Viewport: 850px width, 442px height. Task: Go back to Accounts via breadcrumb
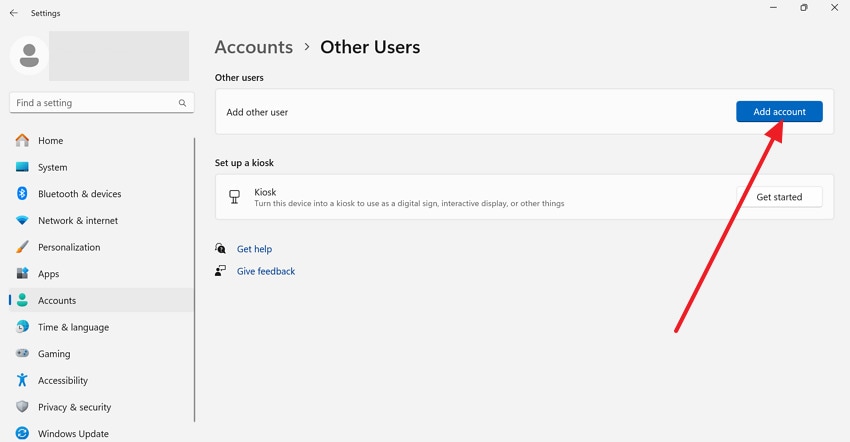(254, 47)
